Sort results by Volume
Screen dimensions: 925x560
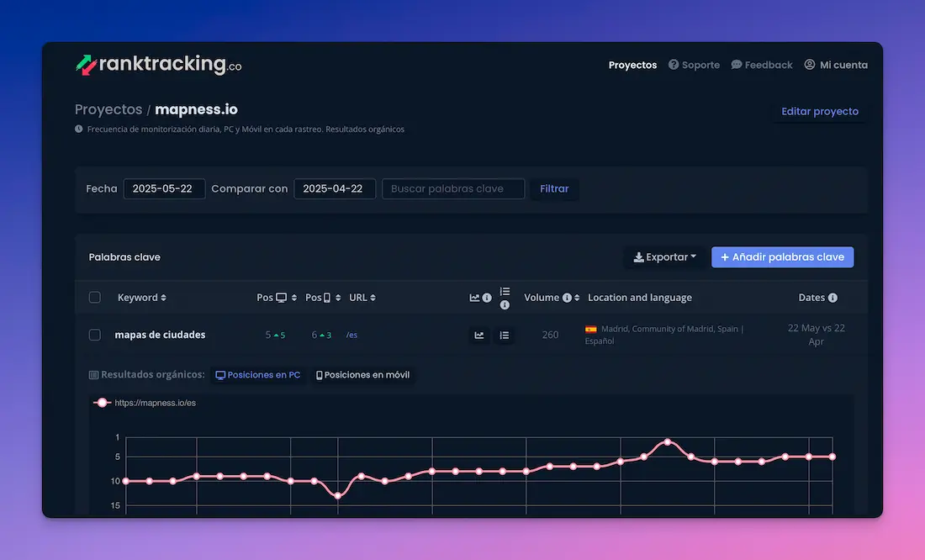(x=577, y=298)
